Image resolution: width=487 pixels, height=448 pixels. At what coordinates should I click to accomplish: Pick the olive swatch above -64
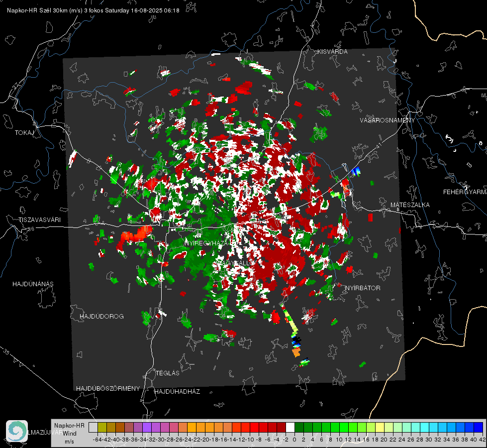[102, 427]
